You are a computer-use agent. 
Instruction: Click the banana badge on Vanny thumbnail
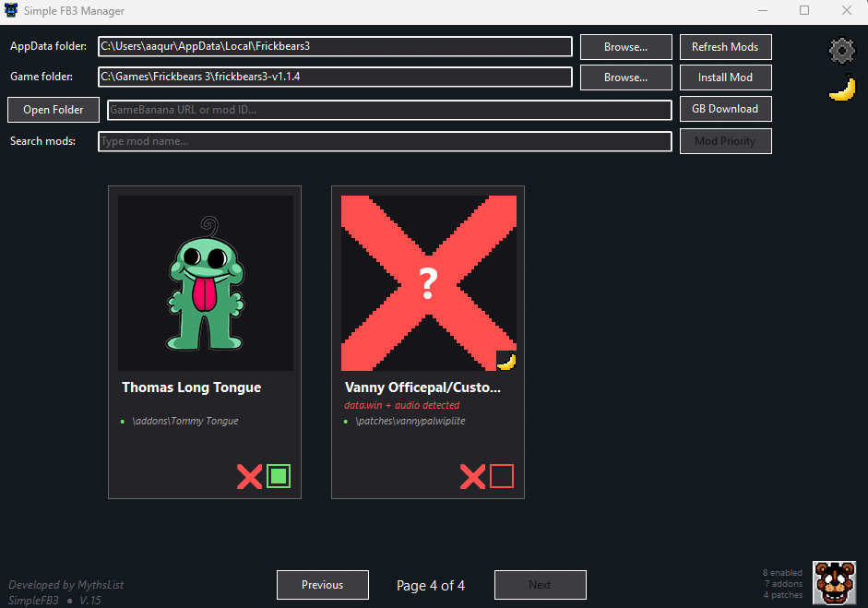pos(506,361)
